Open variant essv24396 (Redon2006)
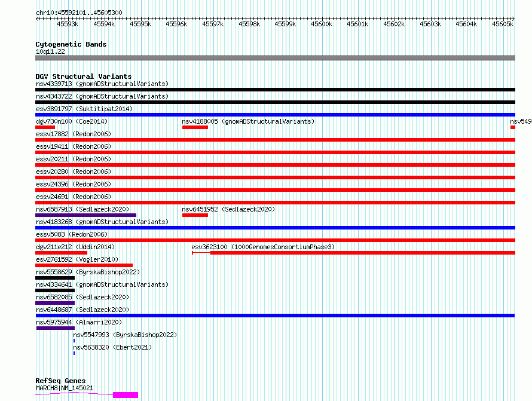Screen dimensions: 532x401 [x=74, y=184]
